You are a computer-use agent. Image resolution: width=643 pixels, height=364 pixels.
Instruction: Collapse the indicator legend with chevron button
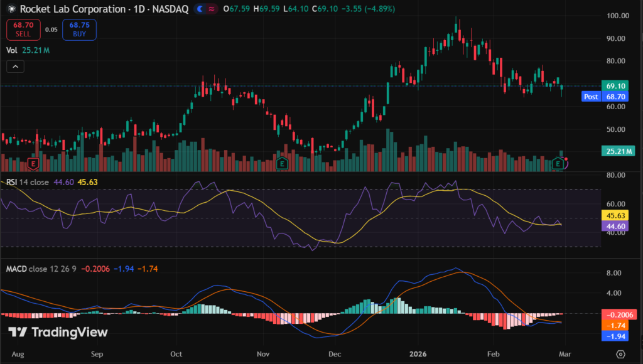point(16,66)
